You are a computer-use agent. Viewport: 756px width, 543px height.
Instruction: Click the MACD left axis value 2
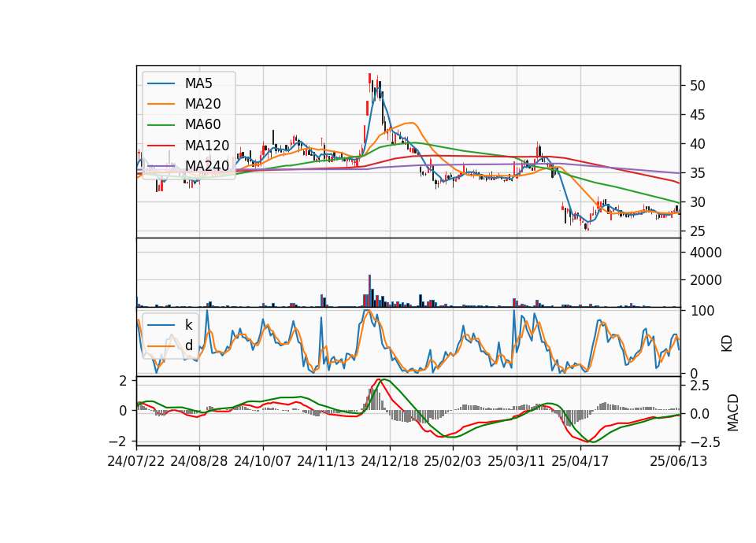(123, 381)
